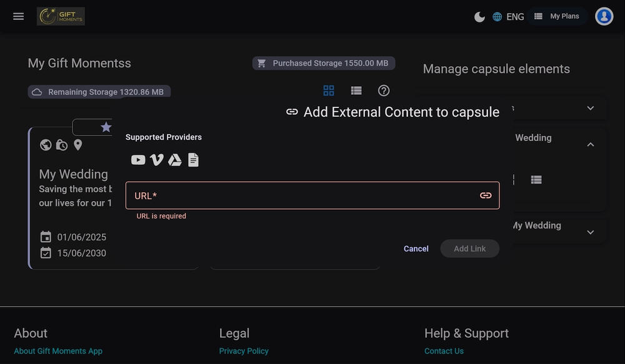Open the ENG language selector
Screen dimensions: 625x364
508,17
